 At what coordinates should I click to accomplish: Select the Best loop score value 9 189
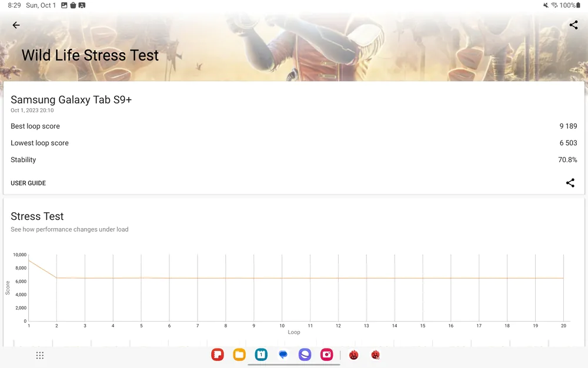pyautogui.click(x=568, y=126)
